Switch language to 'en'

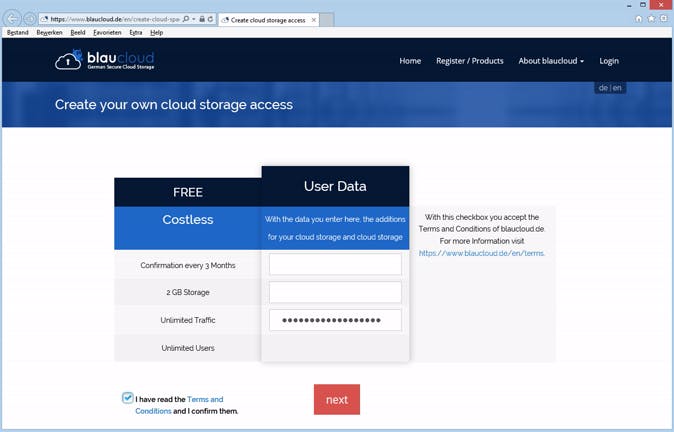(617, 88)
